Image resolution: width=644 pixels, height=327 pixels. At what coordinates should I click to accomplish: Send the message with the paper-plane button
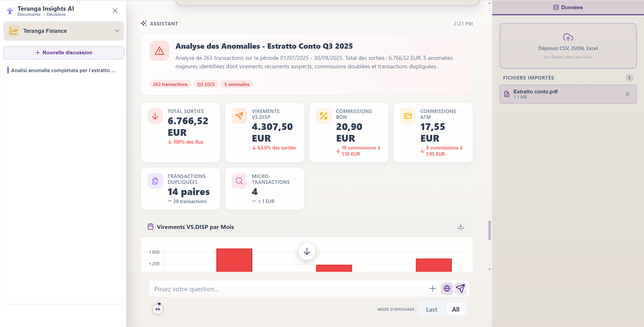(460, 289)
